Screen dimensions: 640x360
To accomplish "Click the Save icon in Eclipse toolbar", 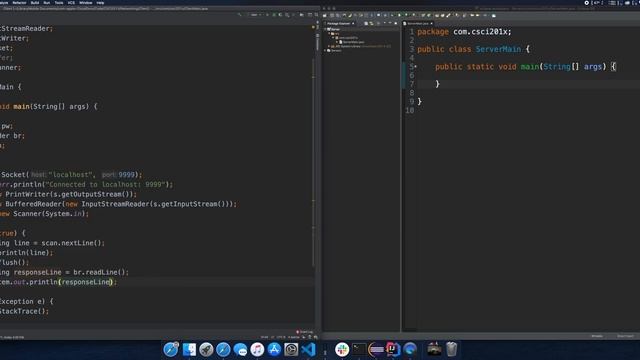I will (332, 15).
